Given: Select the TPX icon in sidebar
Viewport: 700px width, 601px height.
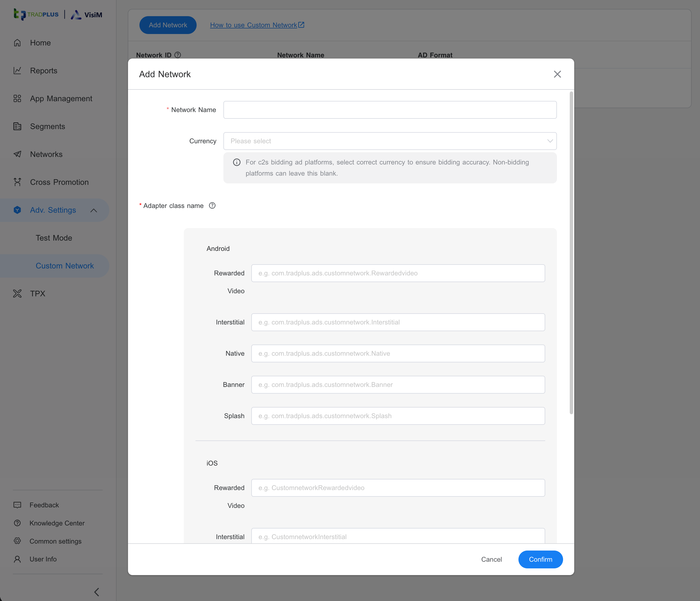Looking at the screenshot, I should coord(18,294).
